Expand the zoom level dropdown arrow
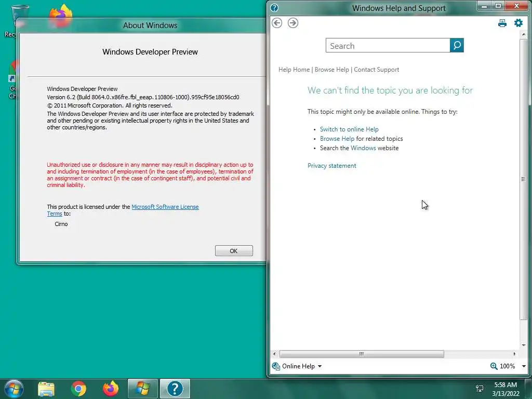Image resolution: width=532 pixels, height=399 pixels. 524,366
